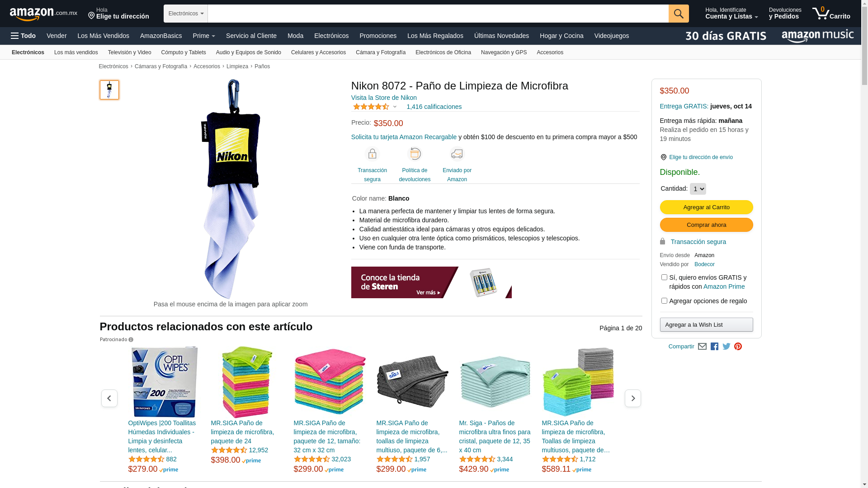Visit the Store de Nikon link

pyautogui.click(x=384, y=98)
